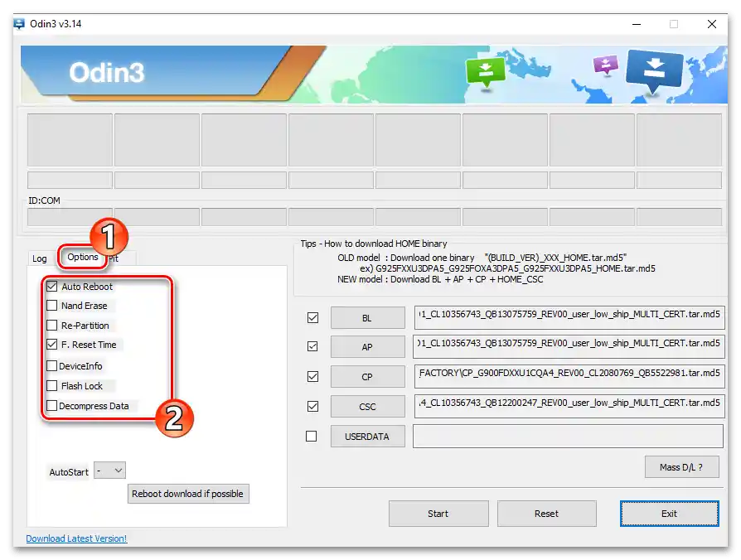The height and width of the screenshot is (560, 741).
Task: Click the BL file path field
Action: (x=569, y=317)
